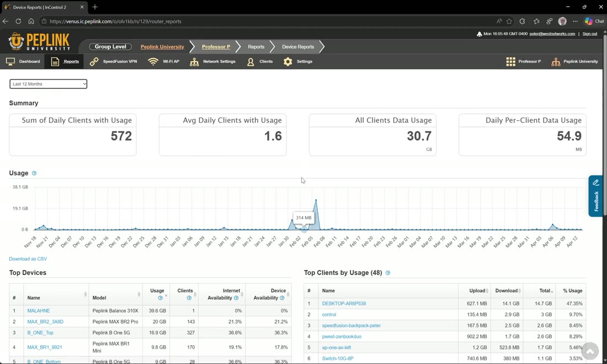
Task: Open MALAHNE device link
Action: click(x=38, y=311)
